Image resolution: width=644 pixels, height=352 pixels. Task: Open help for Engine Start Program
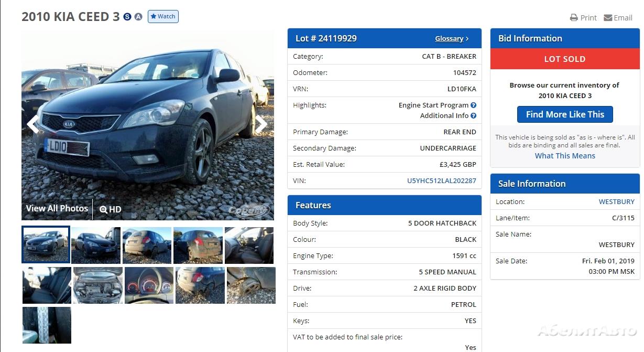(x=474, y=105)
